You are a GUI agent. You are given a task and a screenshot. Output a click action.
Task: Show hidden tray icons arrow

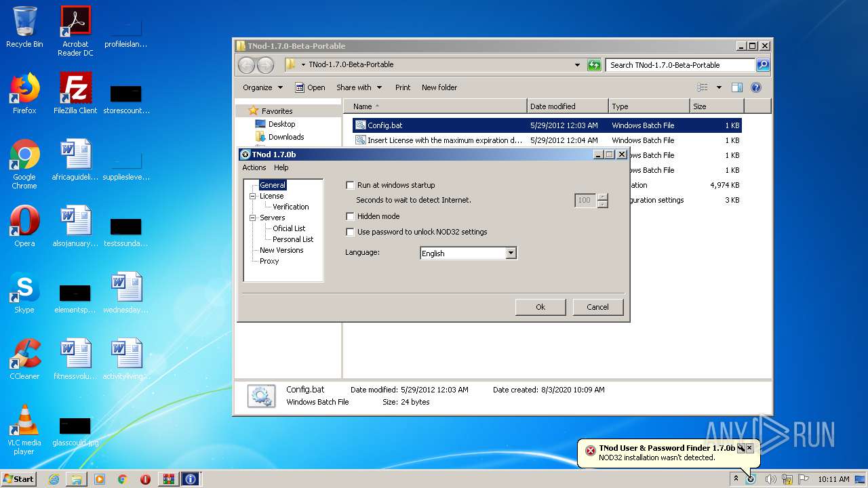point(736,479)
